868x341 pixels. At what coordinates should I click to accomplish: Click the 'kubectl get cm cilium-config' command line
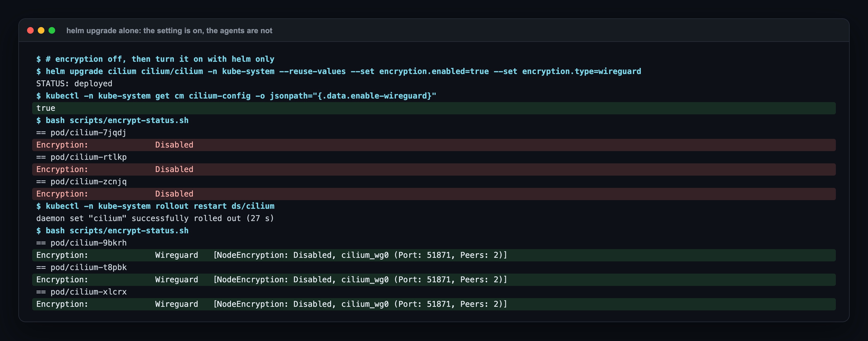coord(236,96)
